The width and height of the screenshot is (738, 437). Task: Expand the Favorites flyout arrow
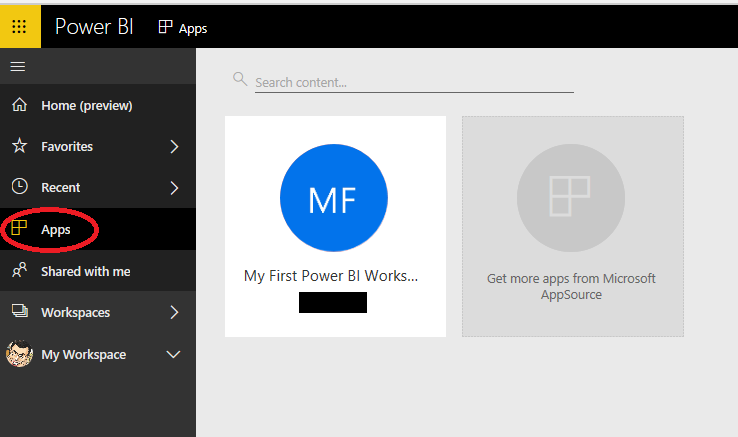[174, 146]
